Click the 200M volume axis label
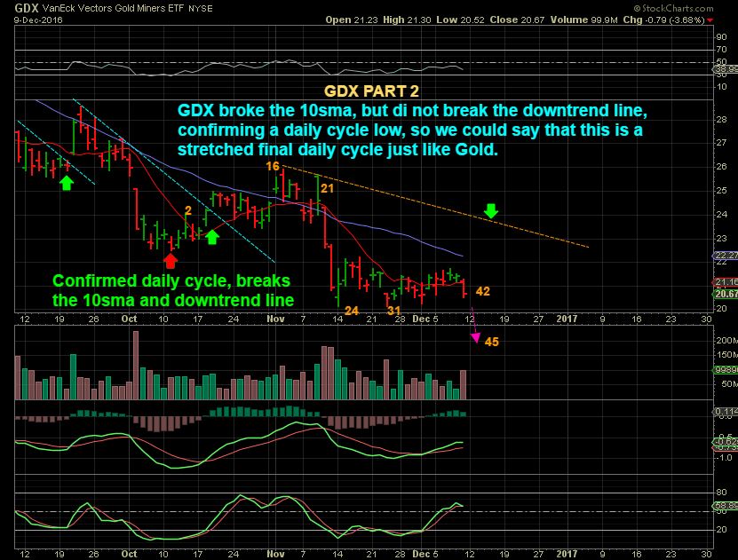This screenshot has height=560, width=738. pyautogui.click(x=726, y=340)
